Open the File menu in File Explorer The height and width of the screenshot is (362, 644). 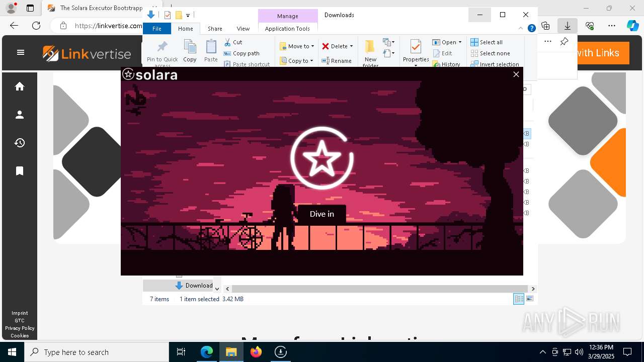tap(157, 29)
